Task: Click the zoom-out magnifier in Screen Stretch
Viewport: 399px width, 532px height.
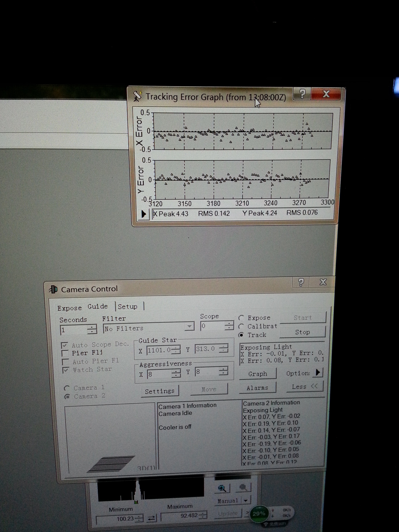Action: click(243, 487)
